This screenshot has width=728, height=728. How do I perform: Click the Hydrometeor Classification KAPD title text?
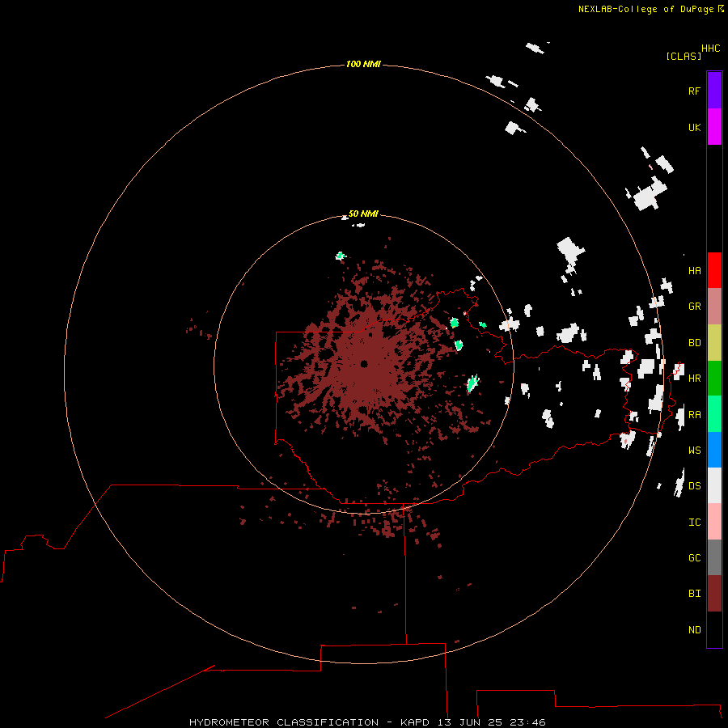click(367, 722)
